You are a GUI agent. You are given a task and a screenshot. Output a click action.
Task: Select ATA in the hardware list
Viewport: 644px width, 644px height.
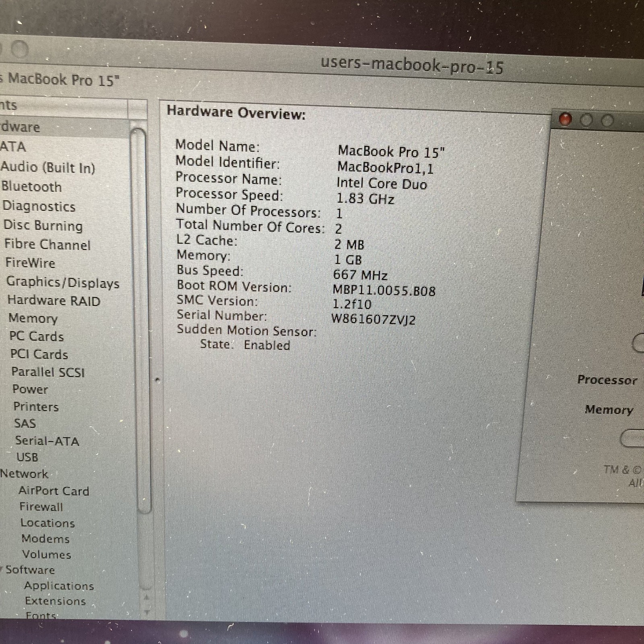(x=13, y=147)
